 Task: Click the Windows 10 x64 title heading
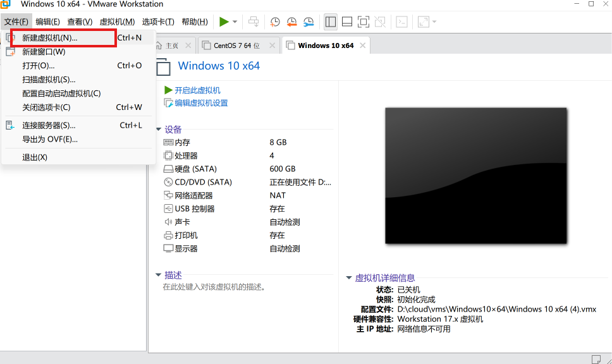tap(219, 66)
